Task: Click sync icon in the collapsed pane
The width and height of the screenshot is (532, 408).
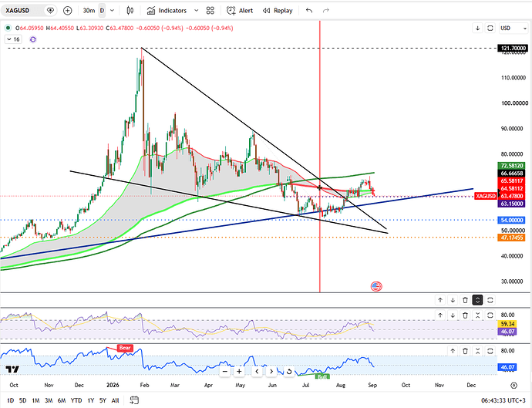Action: point(490,300)
